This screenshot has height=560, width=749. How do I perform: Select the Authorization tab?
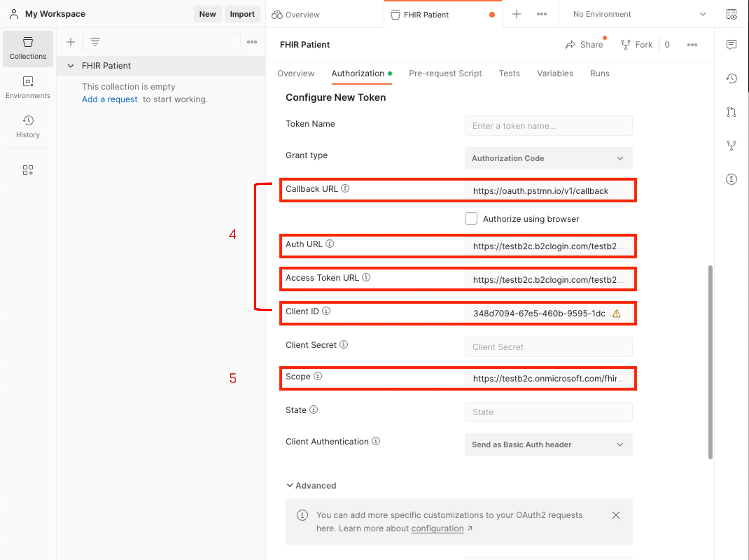(361, 74)
